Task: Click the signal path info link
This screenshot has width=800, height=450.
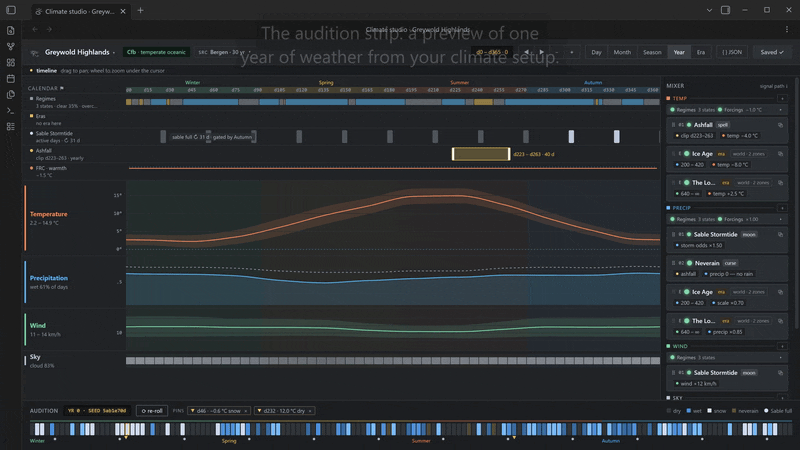Action: pyautogui.click(x=773, y=86)
